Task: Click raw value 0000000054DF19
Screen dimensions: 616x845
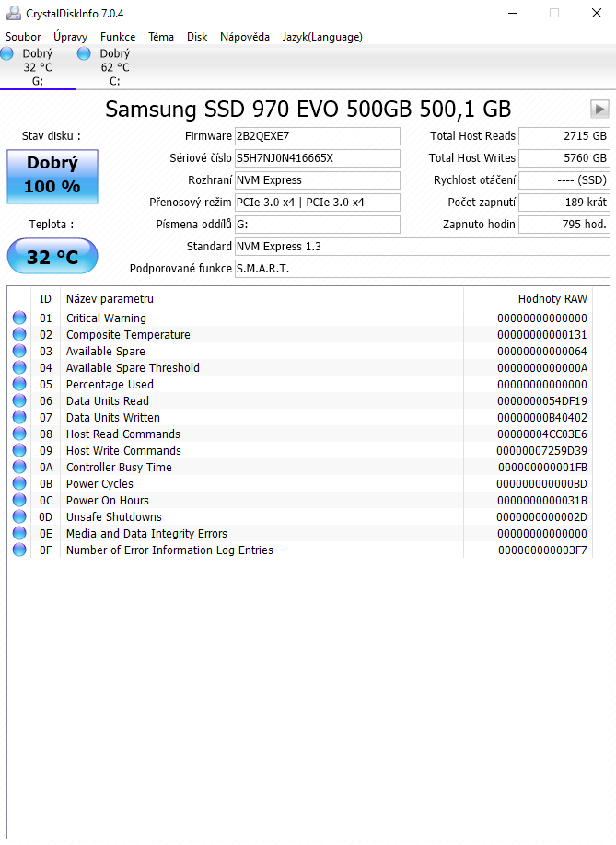Action: pyautogui.click(x=542, y=401)
